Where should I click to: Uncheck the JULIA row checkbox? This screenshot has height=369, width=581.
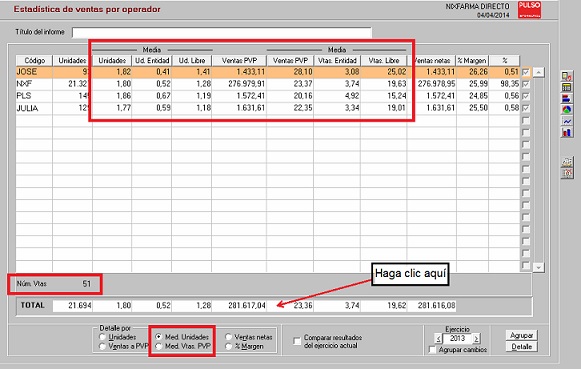[525, 108]
